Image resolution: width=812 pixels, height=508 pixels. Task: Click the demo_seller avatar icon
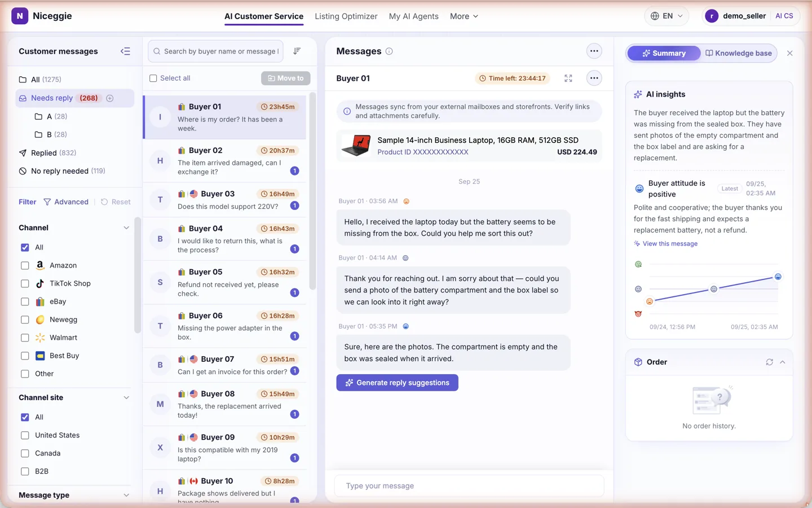click(x=712, y=16)
